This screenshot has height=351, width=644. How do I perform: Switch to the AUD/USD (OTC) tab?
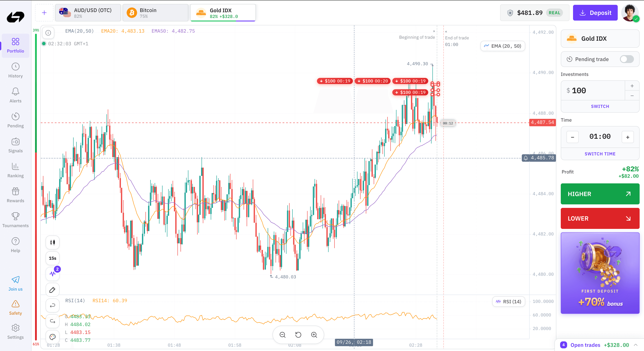click(x=88, y=13)
